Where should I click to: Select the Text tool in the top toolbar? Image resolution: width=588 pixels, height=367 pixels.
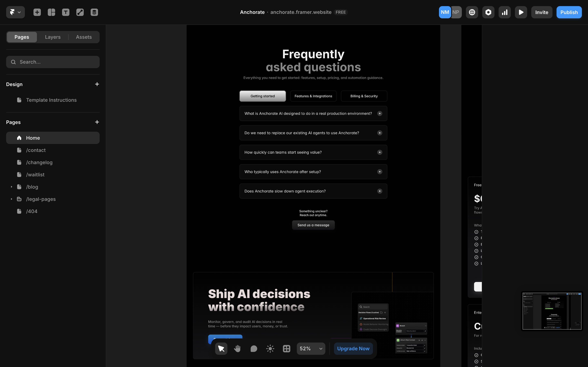pos(65,12)
